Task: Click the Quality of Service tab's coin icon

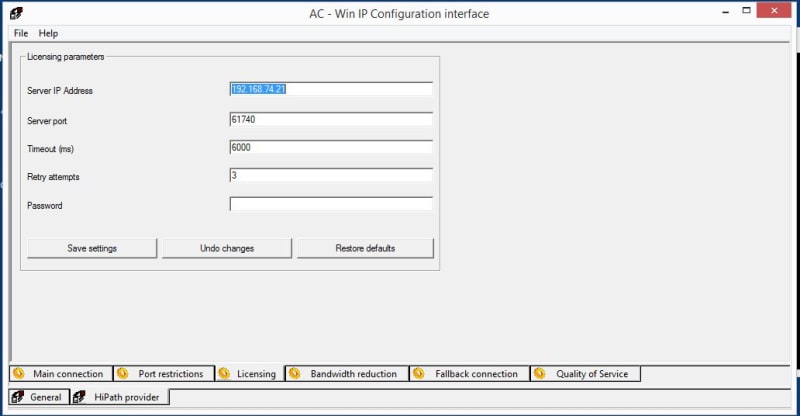Action: coord(539,374)
